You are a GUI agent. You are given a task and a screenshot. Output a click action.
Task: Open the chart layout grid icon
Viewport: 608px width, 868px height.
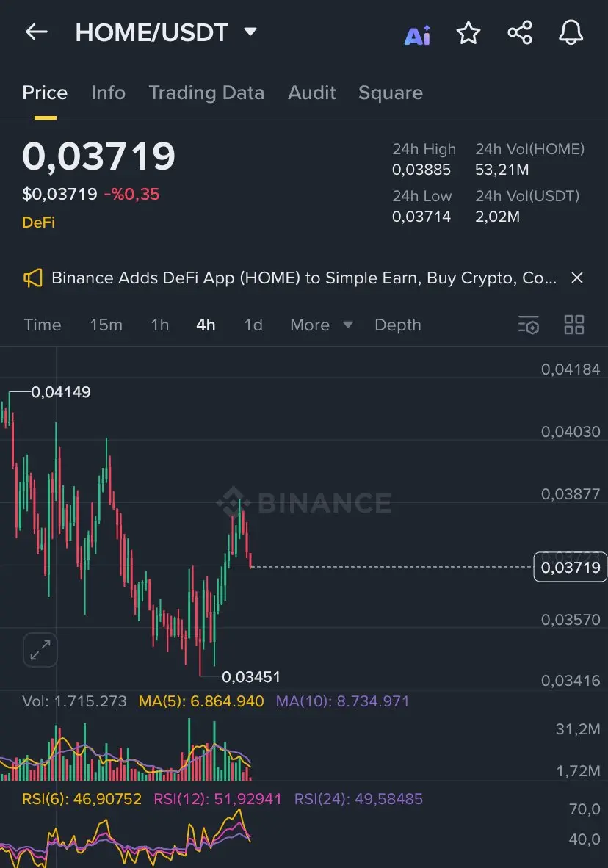click(x=574, y=325)
